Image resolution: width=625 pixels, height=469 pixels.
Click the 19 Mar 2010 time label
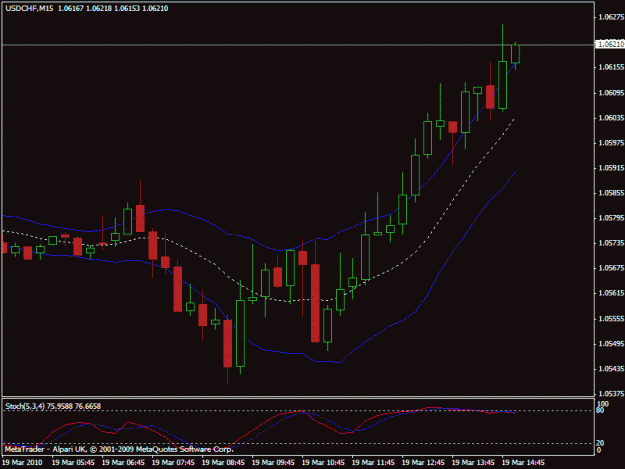(x=22, y=463)
